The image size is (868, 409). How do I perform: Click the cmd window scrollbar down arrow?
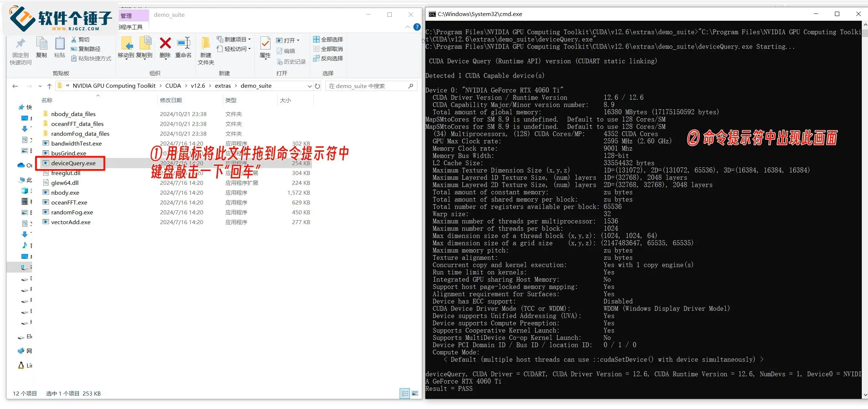tap(865, 395)
